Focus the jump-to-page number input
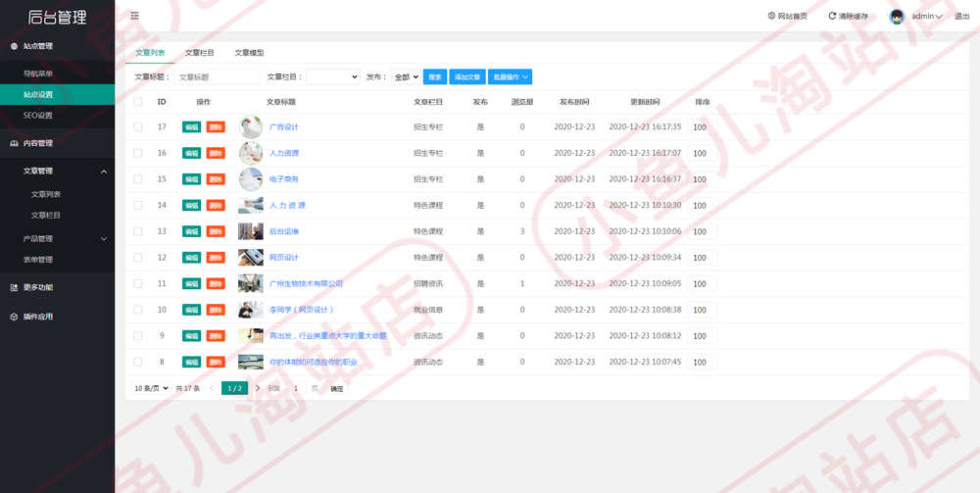The width and height of the screenshot is (980, 493). (x=296, y=389)
